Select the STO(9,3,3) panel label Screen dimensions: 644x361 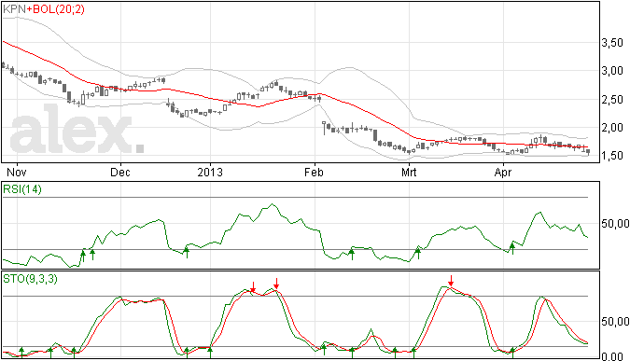tap(30, 279)
